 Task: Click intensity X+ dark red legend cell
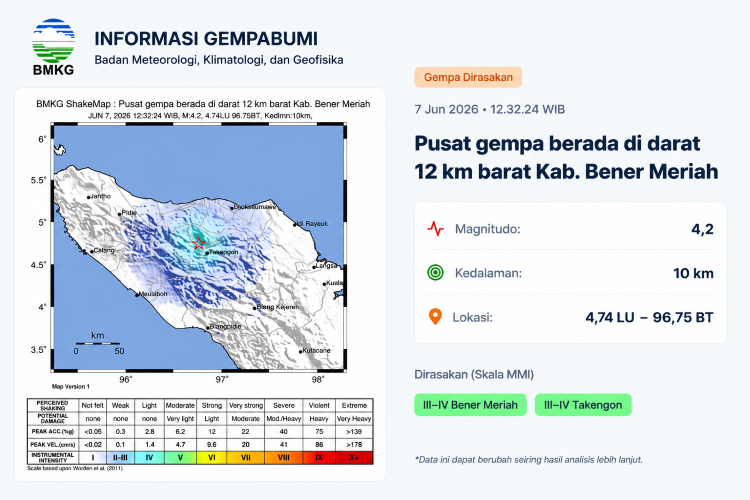354,457
